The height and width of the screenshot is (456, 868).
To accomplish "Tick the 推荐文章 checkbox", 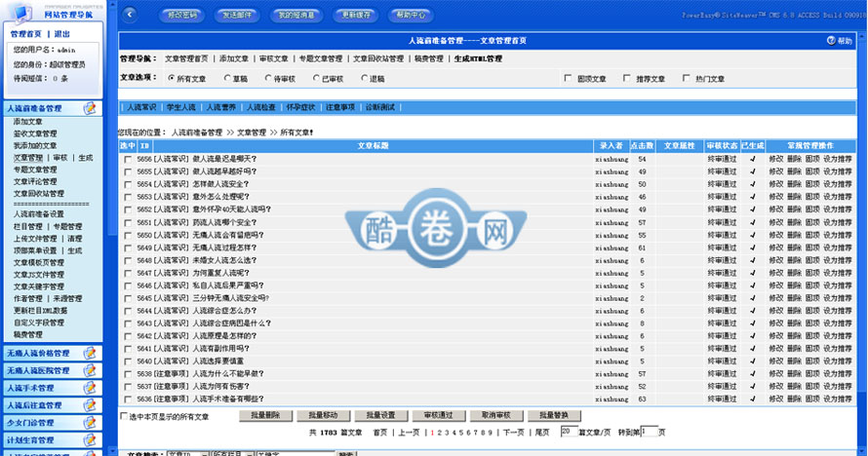I will [627, 78].
